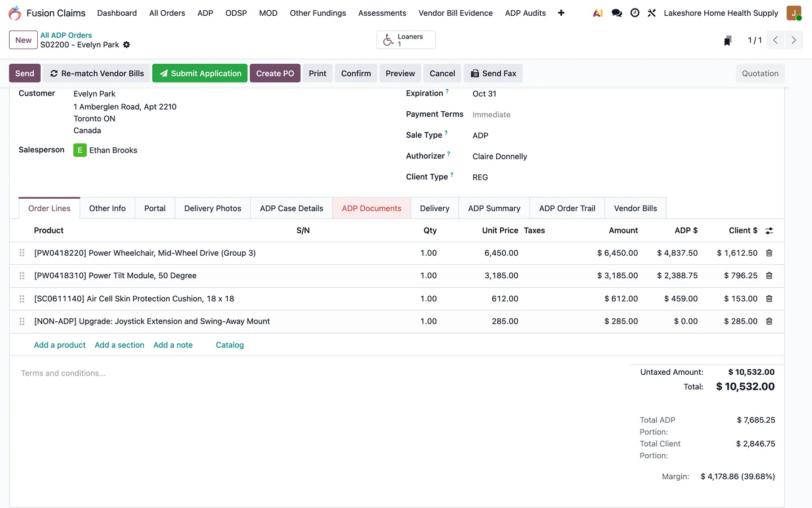Delete the Power Wheelchair order line

(x=769, y=253)
